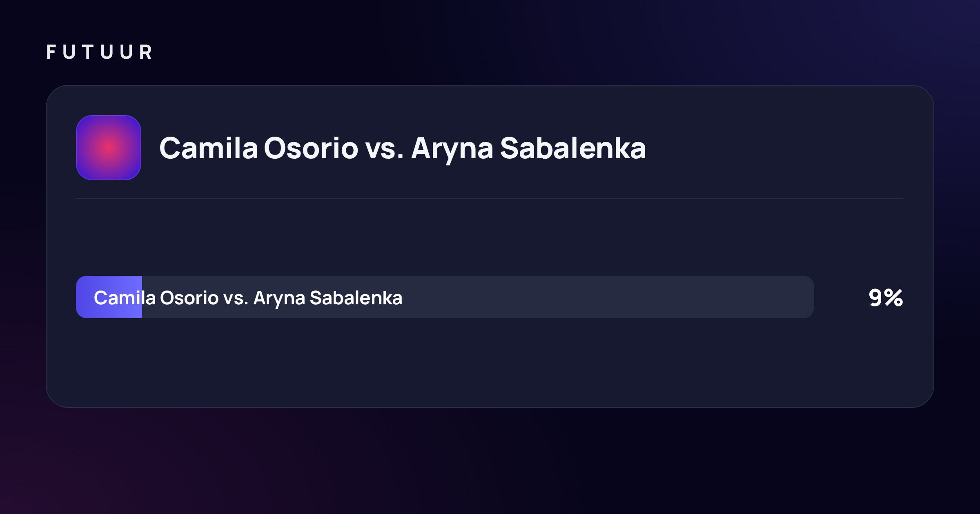
Task: Click the filled purple portion of progress bar
Action: click(109, 297)
